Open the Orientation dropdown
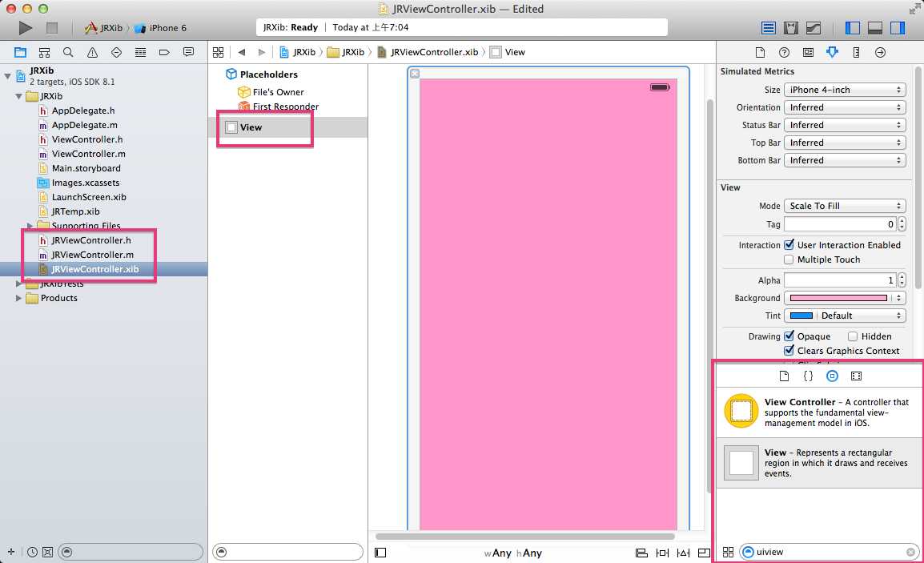 [x=845, y=107]
